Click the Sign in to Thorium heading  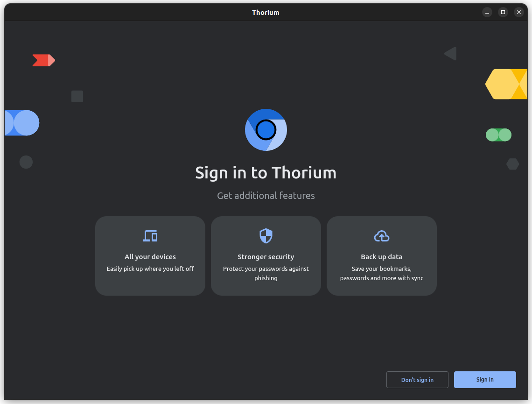266,173
